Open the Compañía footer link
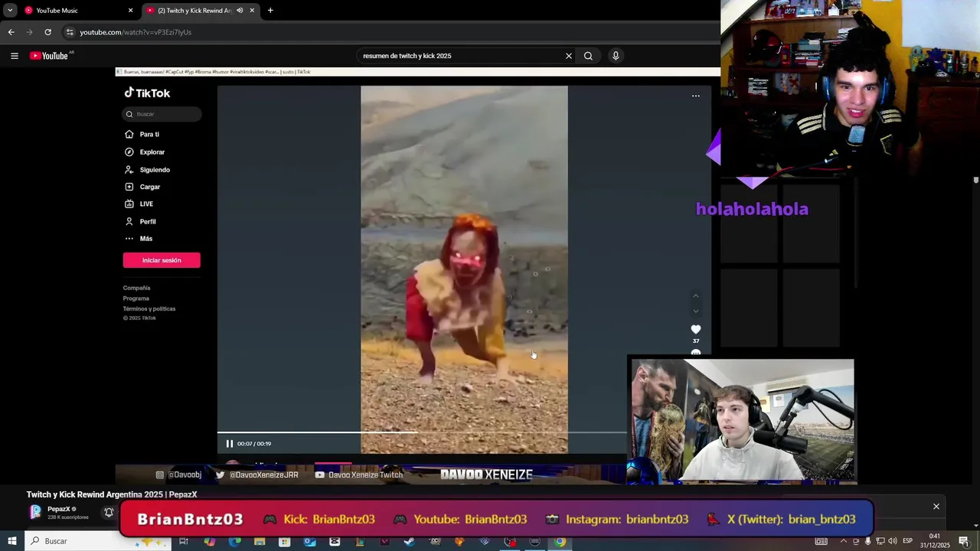The image size is (980, 551). pyautogui.click(x=136, y=288)
